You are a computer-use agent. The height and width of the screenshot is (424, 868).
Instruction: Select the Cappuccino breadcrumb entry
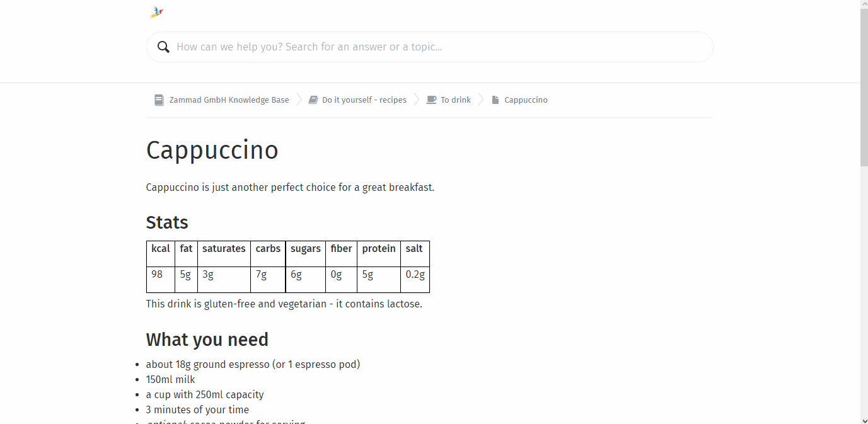click(525, 100)
